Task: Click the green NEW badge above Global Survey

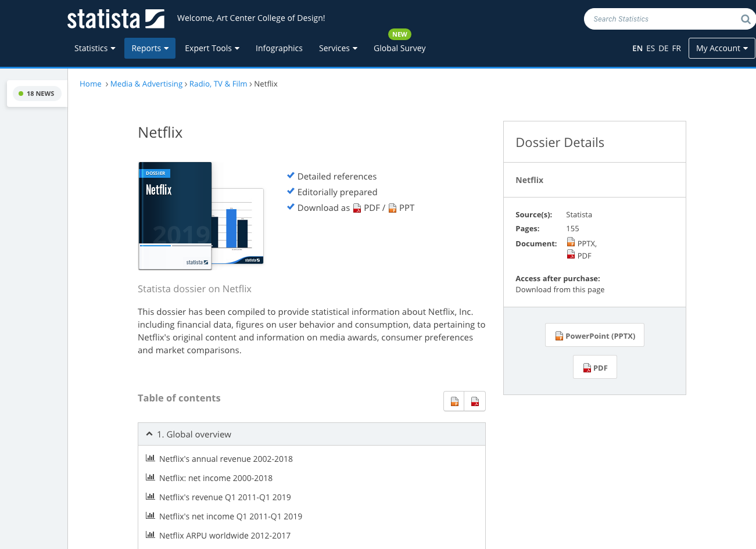Action: click(400, 34)
